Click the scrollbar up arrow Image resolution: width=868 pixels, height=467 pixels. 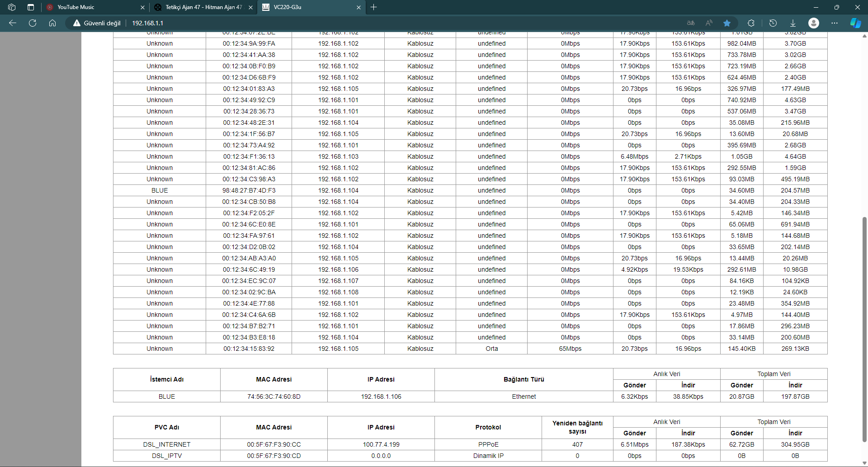(864, 36)
